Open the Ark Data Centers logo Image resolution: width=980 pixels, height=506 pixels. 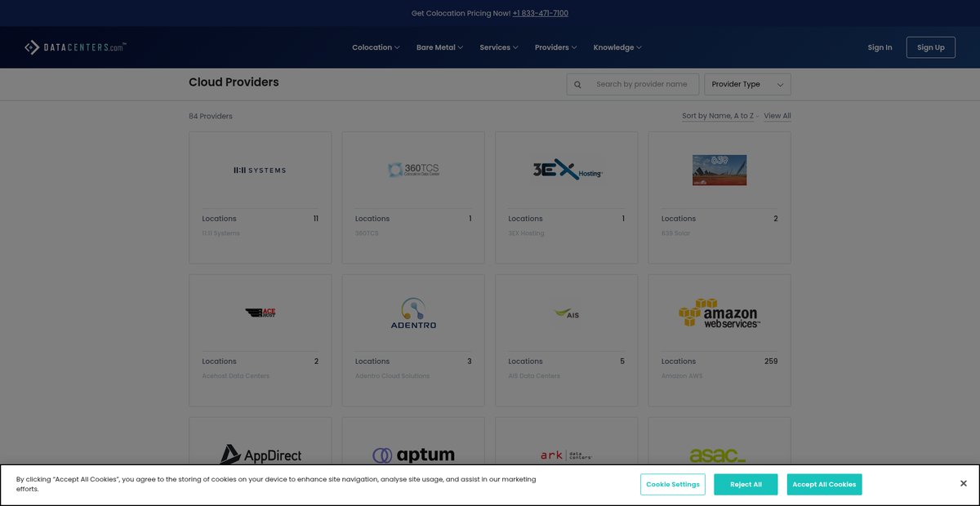pyautogui.click(x=567, y=455)
